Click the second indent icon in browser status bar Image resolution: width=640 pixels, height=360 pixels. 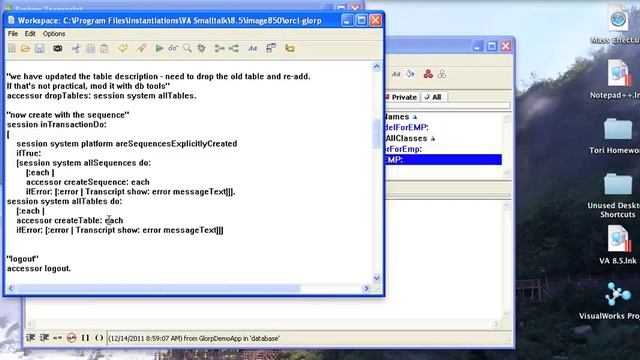44,338
